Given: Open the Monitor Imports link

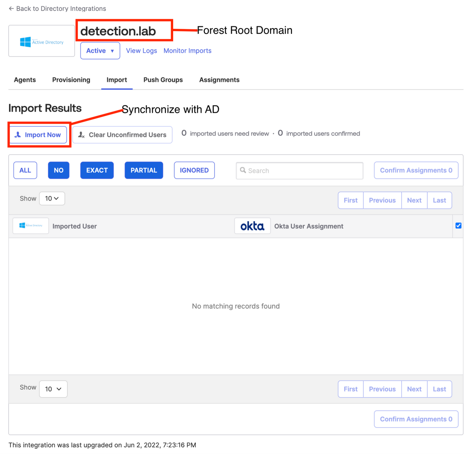Looking at the screenshot, I should click(x=187, y=51).
